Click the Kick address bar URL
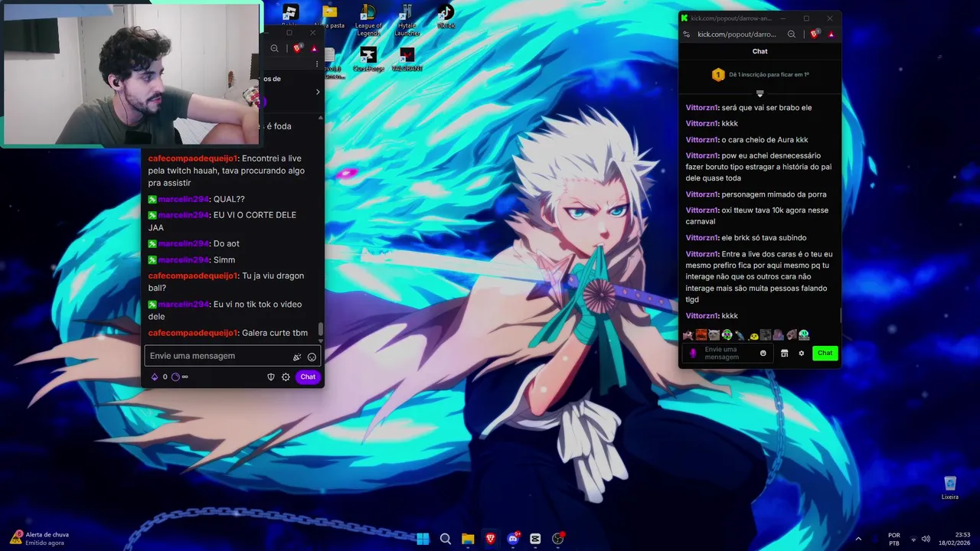This screenshot has height=551, width=980. (x=737, y=34)
